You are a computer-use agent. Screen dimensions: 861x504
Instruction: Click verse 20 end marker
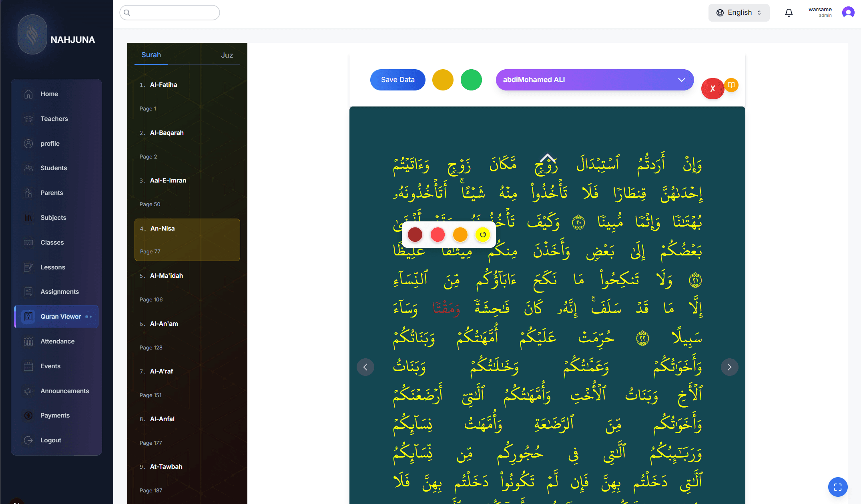tap(578, 223)
